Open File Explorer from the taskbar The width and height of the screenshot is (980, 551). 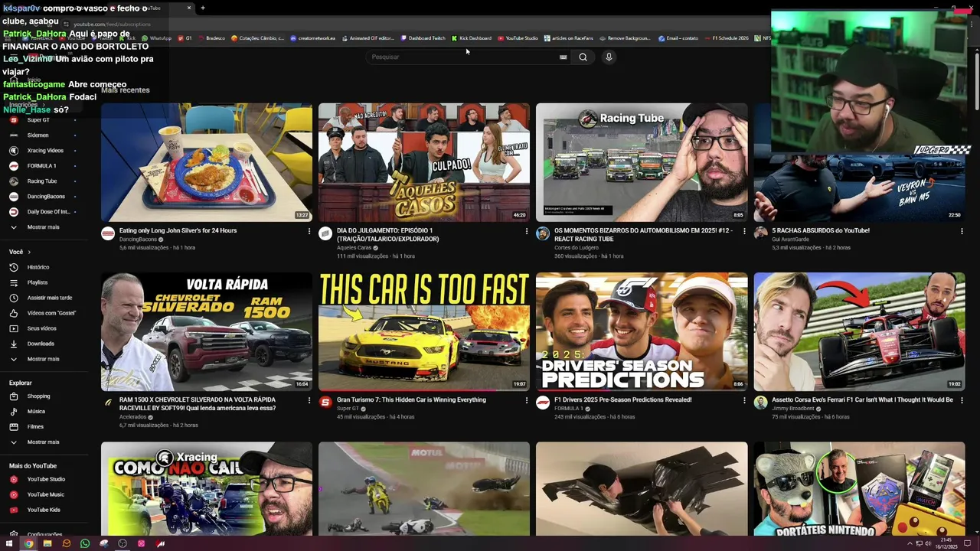[47, 544]
